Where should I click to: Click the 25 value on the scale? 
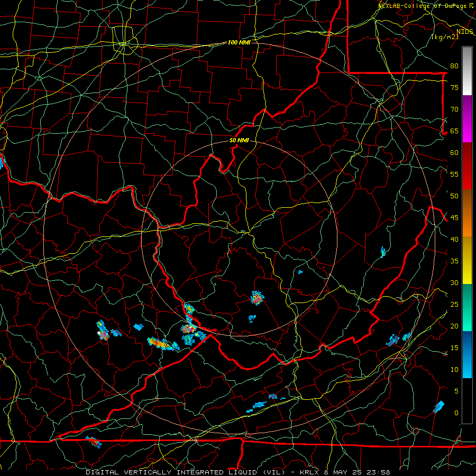[x=454, y=304]
